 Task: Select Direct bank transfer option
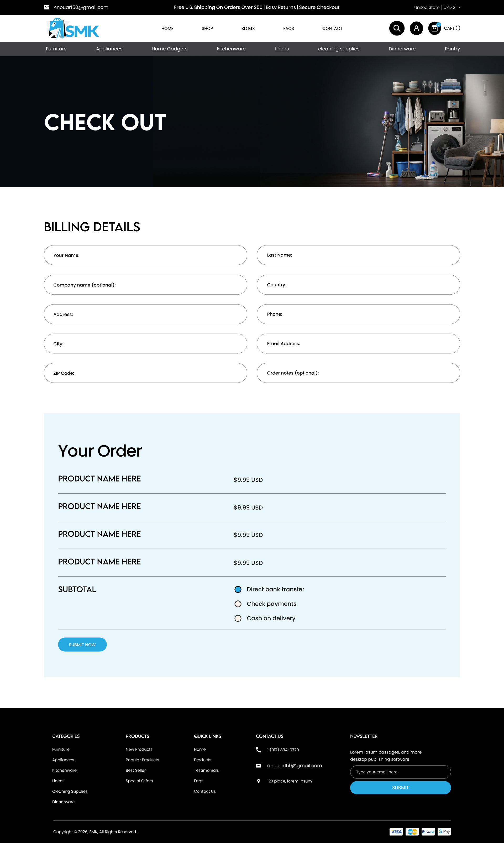pyautogui.click(x=238, y=589)
